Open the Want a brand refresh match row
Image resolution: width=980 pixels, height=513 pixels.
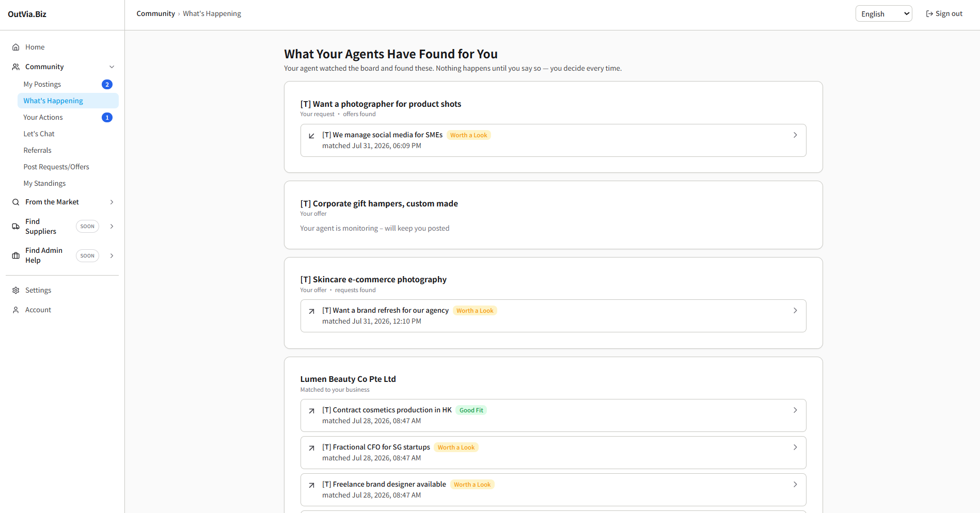[x=553, y=316]
